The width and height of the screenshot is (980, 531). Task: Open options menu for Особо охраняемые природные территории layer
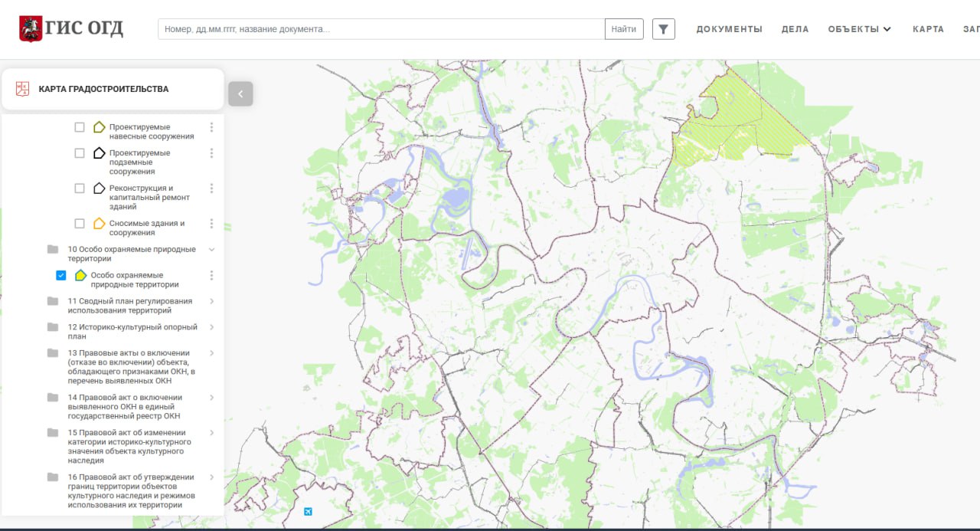coord(212,275)
